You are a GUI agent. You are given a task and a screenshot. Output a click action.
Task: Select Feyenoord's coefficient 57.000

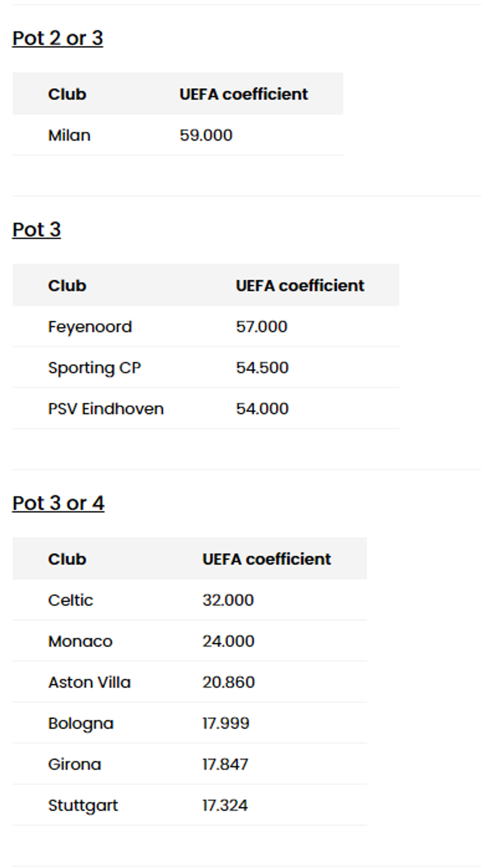[x=261, y=326]
